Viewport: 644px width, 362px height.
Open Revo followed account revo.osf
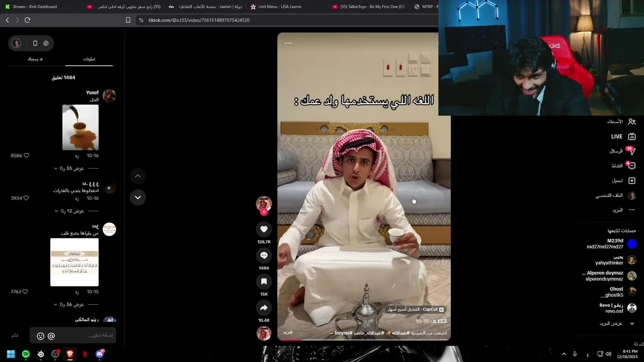[618, 308]
